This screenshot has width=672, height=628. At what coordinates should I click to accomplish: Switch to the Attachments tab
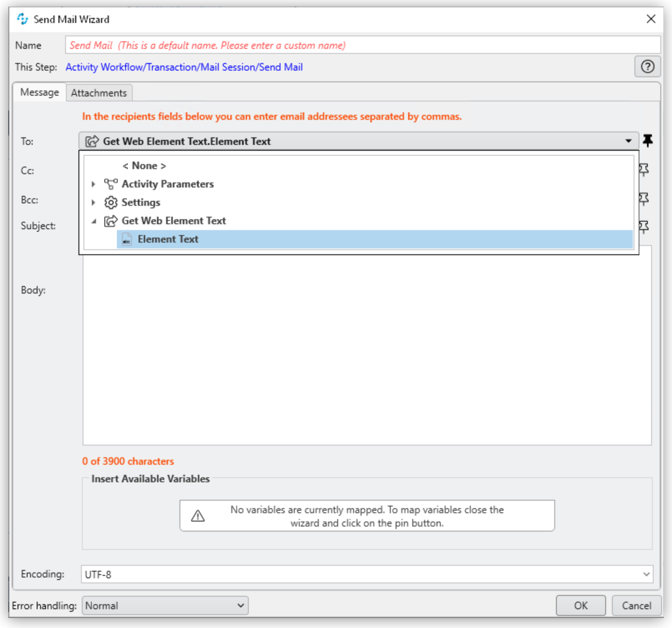99,92
